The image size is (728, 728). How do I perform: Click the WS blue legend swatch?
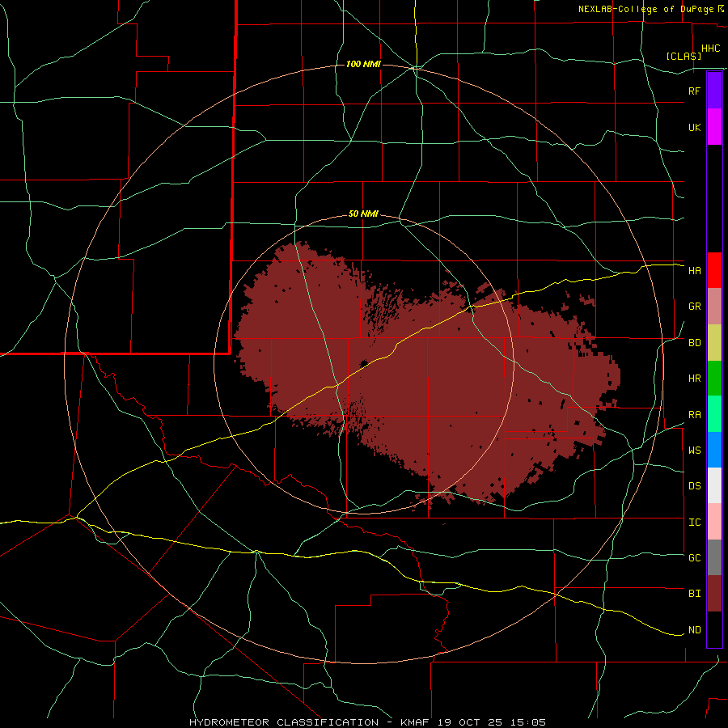point(714,450)
